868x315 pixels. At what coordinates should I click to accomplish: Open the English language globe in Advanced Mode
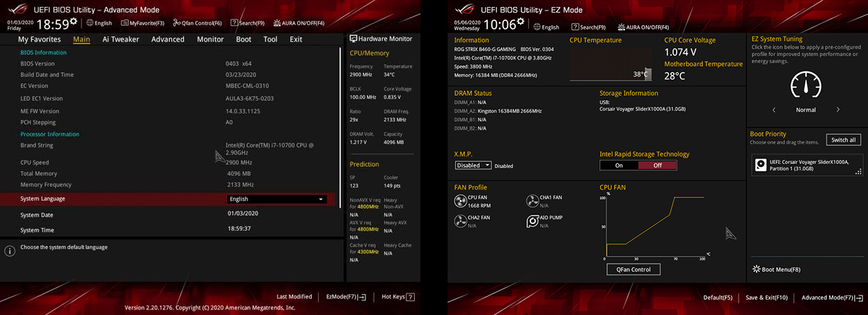point(89,23)
